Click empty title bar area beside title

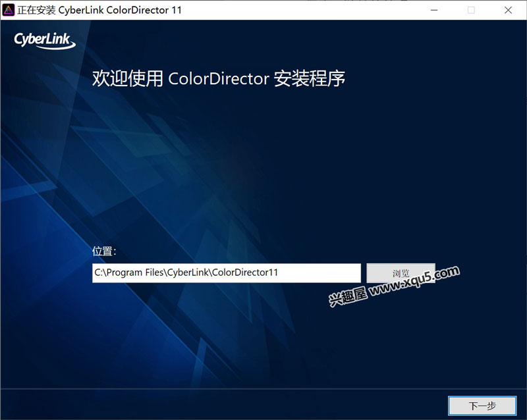coord(296,10)
